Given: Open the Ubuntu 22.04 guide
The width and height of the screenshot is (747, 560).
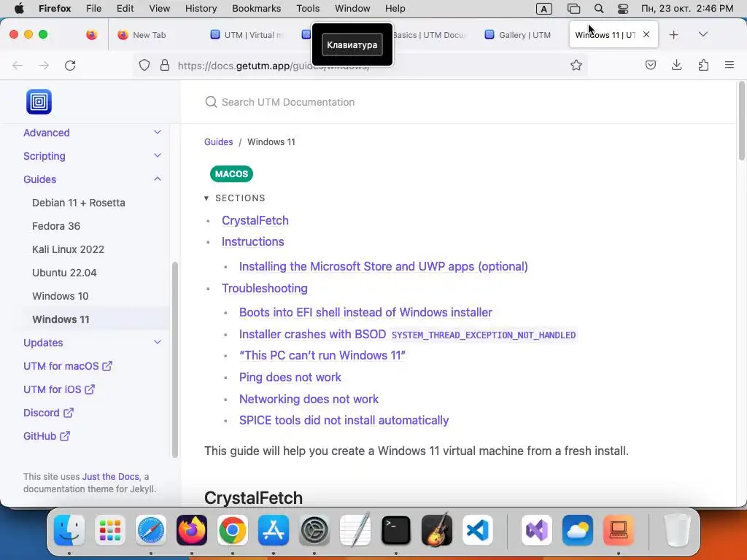Looking at the screenshot, I should (64, 273).
